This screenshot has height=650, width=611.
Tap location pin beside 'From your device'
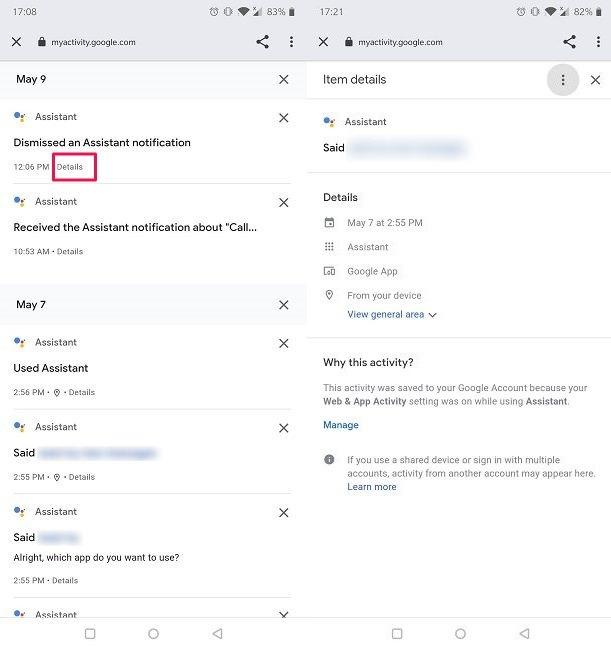click(x=329, y=295)
